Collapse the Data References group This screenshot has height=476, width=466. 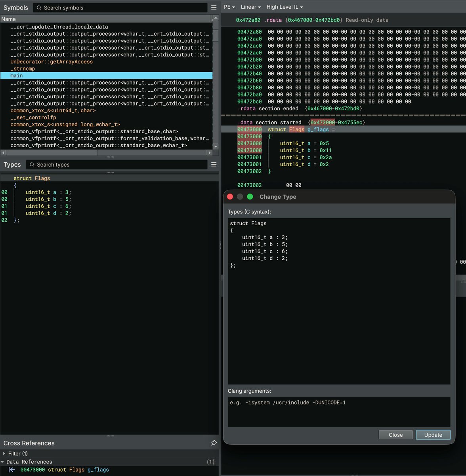pos(4,462)
